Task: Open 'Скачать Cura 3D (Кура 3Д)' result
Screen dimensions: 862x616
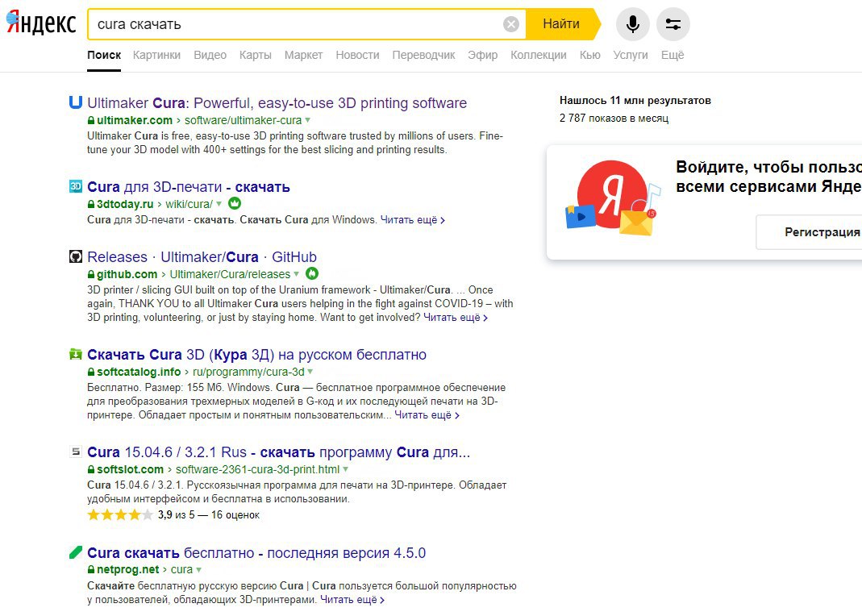Action: pyautogui.click(x=256, y=355)
